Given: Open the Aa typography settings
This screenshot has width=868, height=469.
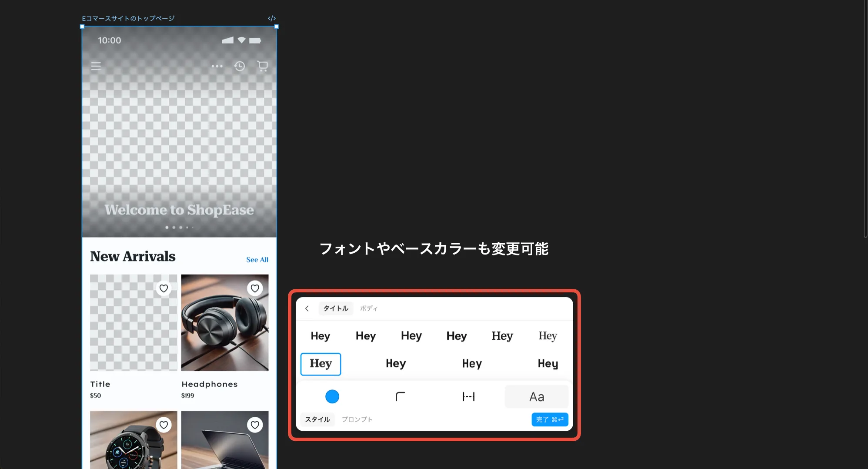Looking at the screenshot, I should point(536,396).
